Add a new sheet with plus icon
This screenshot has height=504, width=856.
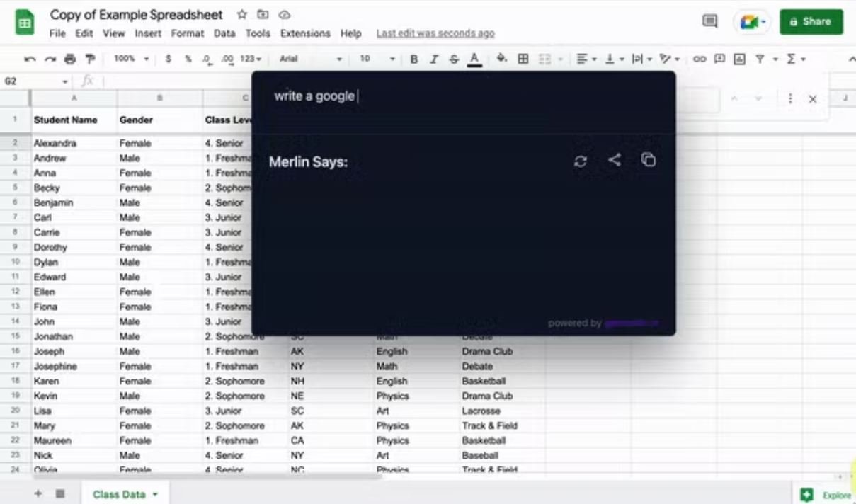click(38, 493)
